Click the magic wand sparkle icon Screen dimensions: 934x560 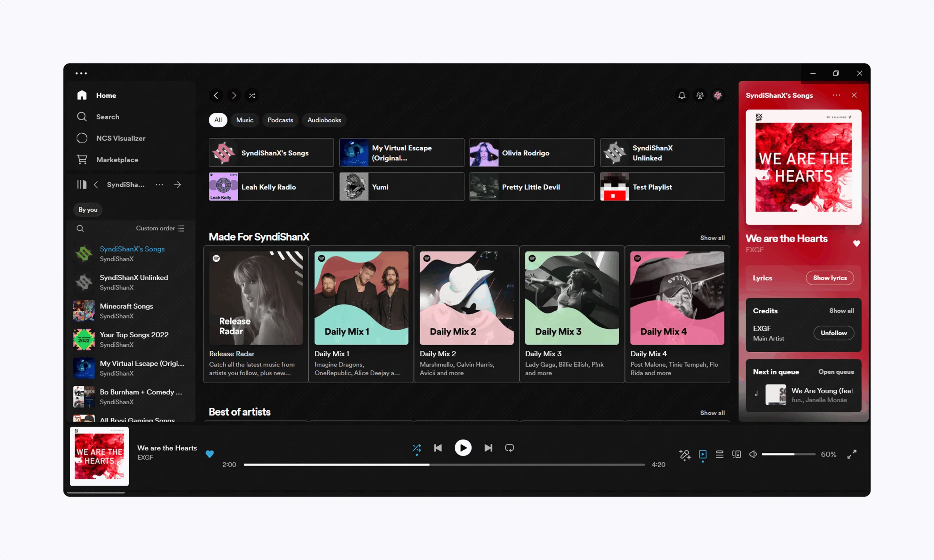pyautogui.click(x=685, y=454)
